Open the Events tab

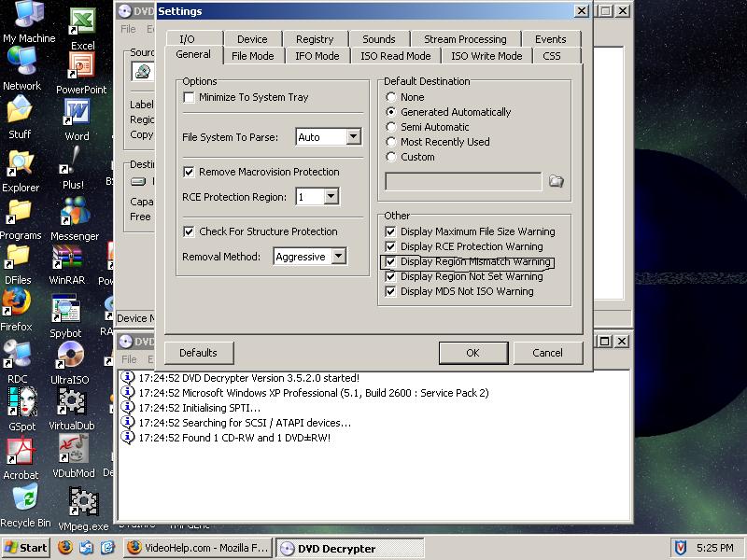(x=551, y=39)
